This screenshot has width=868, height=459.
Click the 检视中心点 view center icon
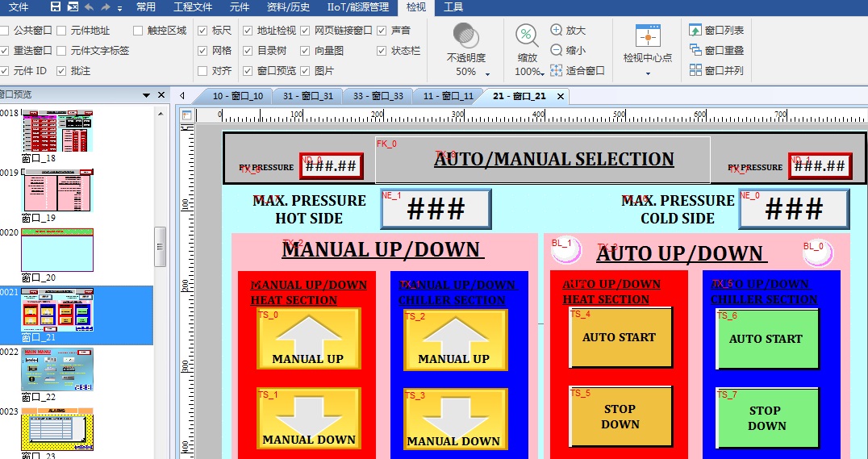(x=648, y=38)
